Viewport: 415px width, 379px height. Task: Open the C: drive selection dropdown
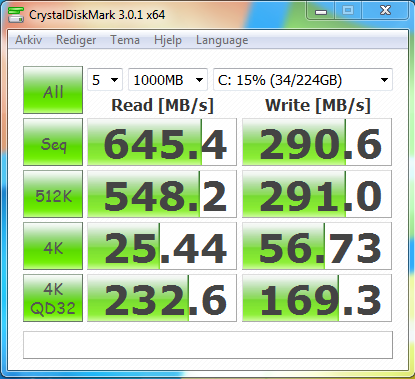coord(303,80)
